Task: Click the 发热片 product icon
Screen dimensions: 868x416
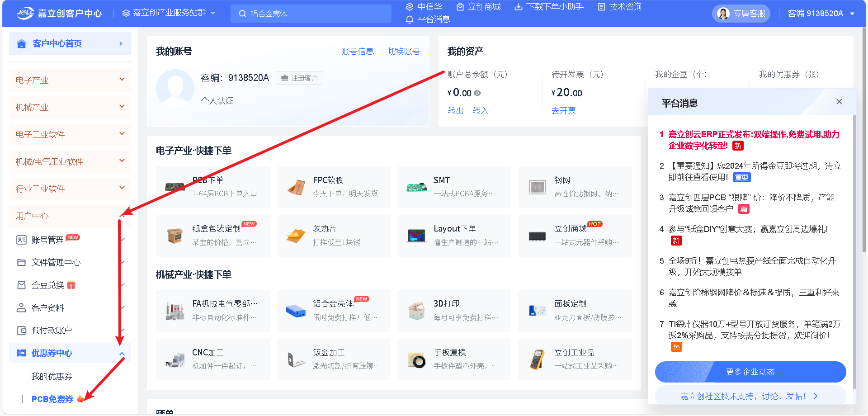Action: (296, 236)
